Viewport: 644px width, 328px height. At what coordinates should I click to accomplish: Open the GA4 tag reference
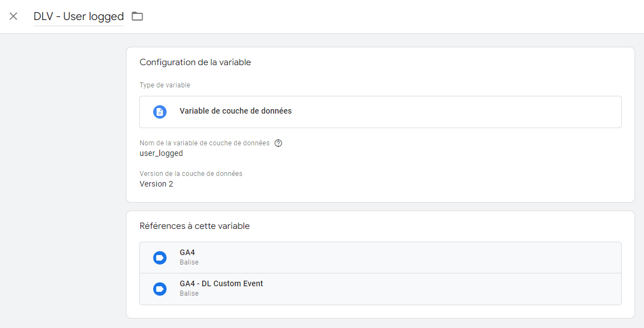pyautogui.click(x=380, y=257)
